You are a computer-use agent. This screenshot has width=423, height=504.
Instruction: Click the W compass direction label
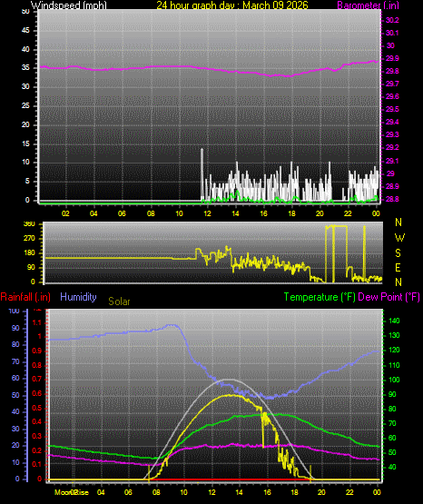click(x=399, y=238)
